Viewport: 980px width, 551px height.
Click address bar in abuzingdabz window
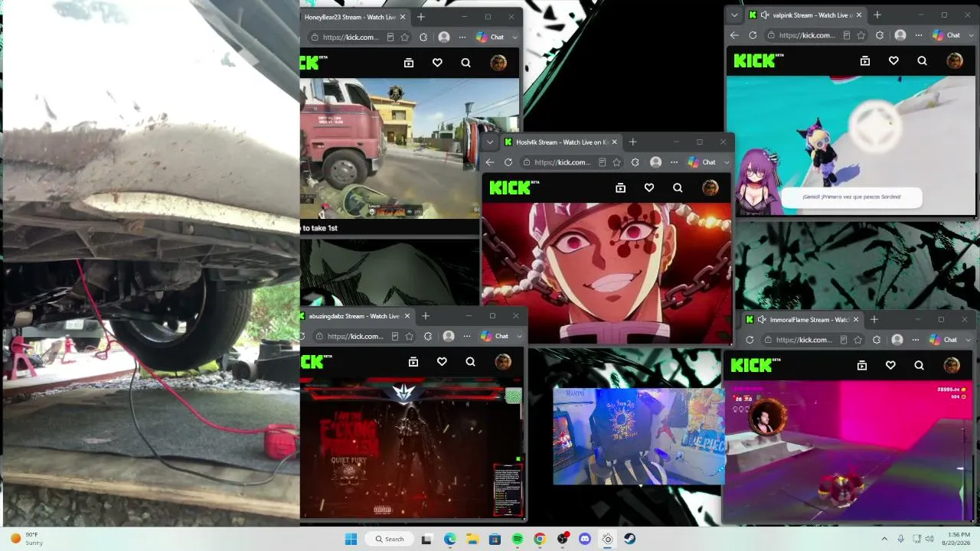(355, 336)
